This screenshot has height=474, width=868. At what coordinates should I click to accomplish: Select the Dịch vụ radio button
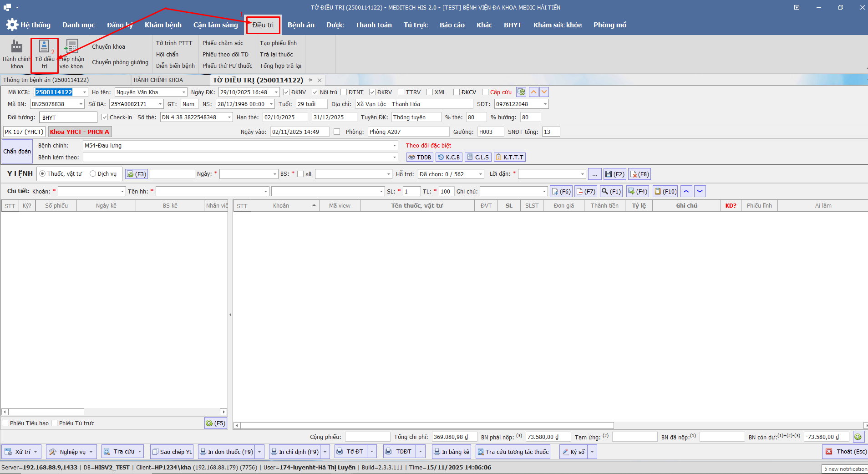pyautogui.click(x=93, y=174)
